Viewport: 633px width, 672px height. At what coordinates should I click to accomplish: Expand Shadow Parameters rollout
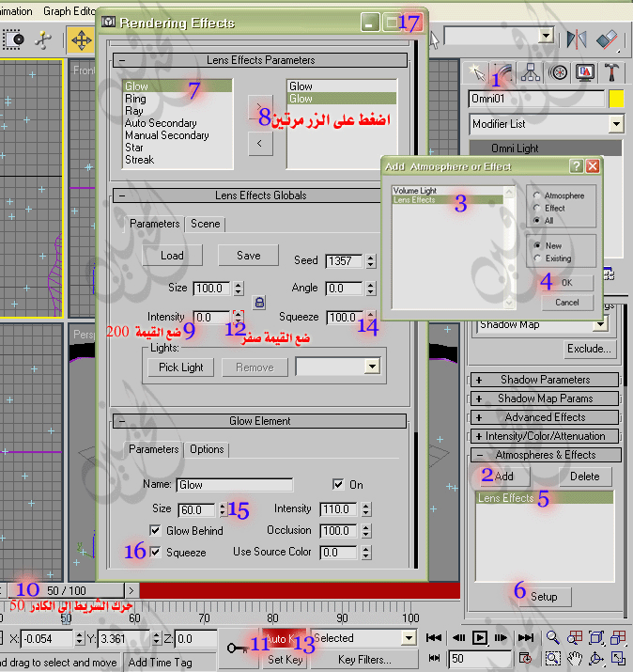(x=545, y=380)
